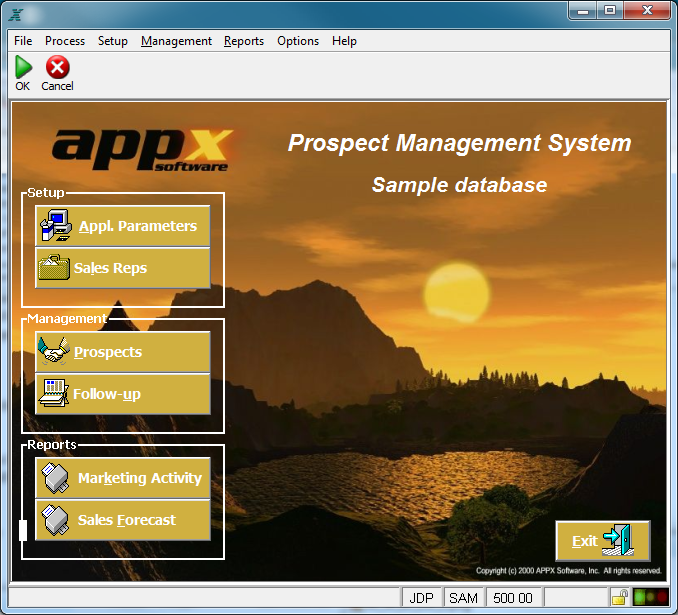Click the Sample database subtitle

[x=459, y=185]
